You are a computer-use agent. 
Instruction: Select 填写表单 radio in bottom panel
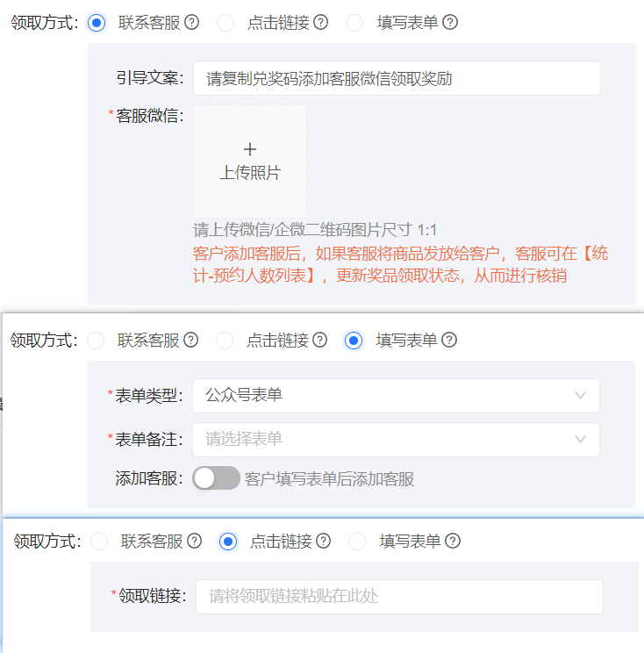pos(357,542)
